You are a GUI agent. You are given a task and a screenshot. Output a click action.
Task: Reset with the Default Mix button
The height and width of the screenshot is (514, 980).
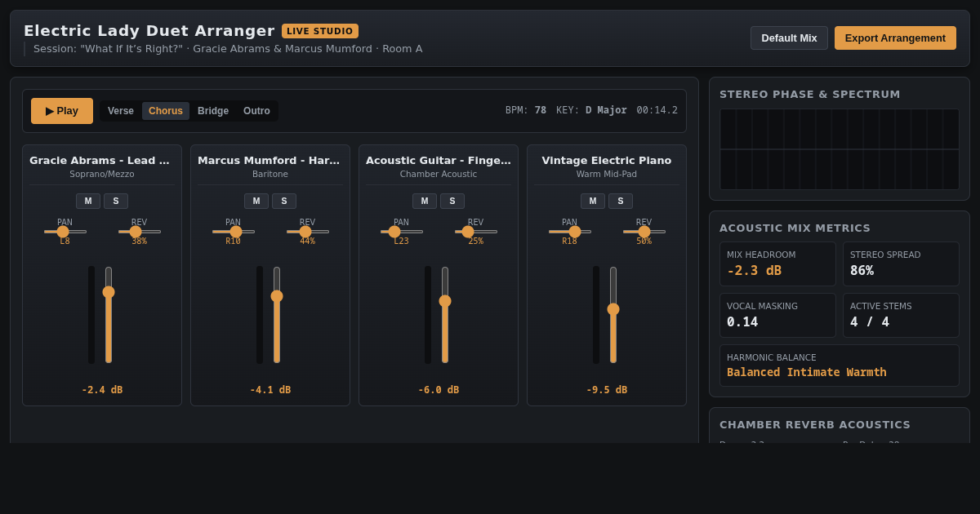(x=789, y=38)
